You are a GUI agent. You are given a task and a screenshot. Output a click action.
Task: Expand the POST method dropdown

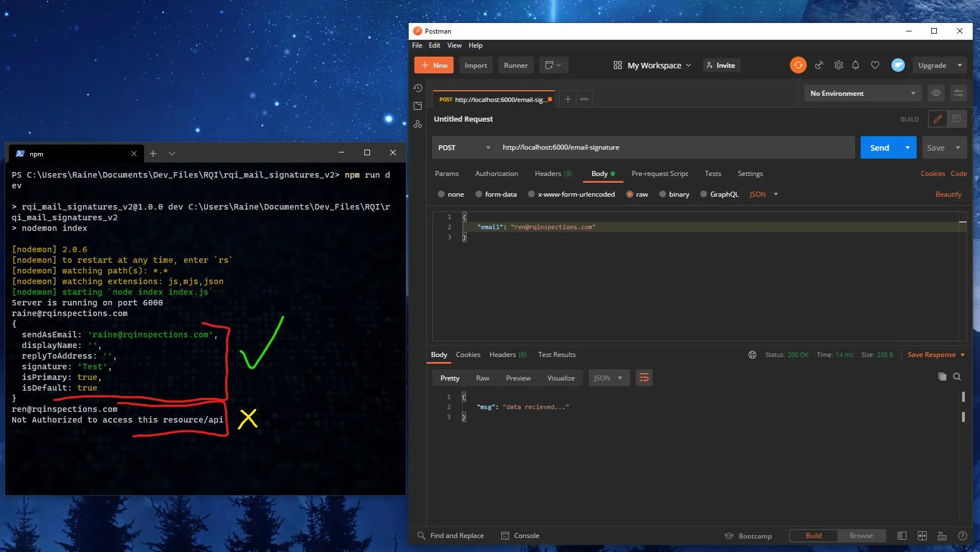464,147
